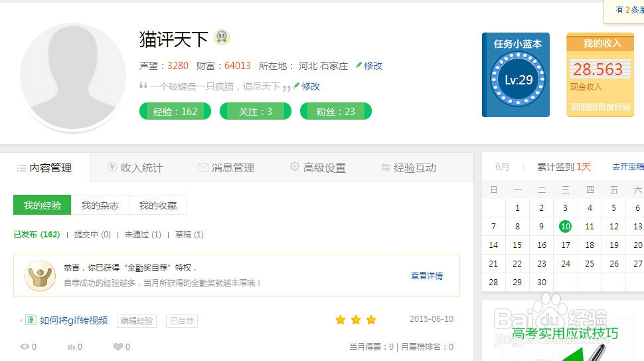This screenshot has width=644, height=361.
Task: Select day 1 in calendar
Action: (517, 207)
